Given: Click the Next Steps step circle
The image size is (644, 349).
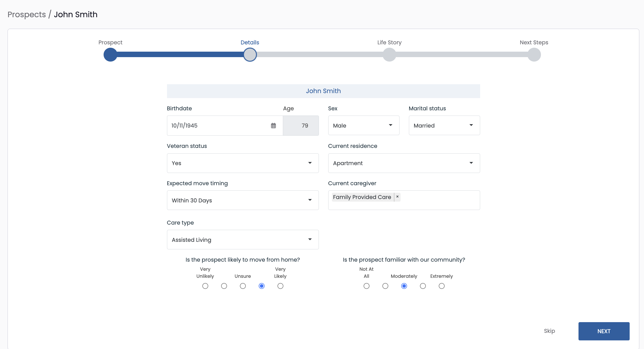Looking at the screenshot, I should click(x=534, y=55).
